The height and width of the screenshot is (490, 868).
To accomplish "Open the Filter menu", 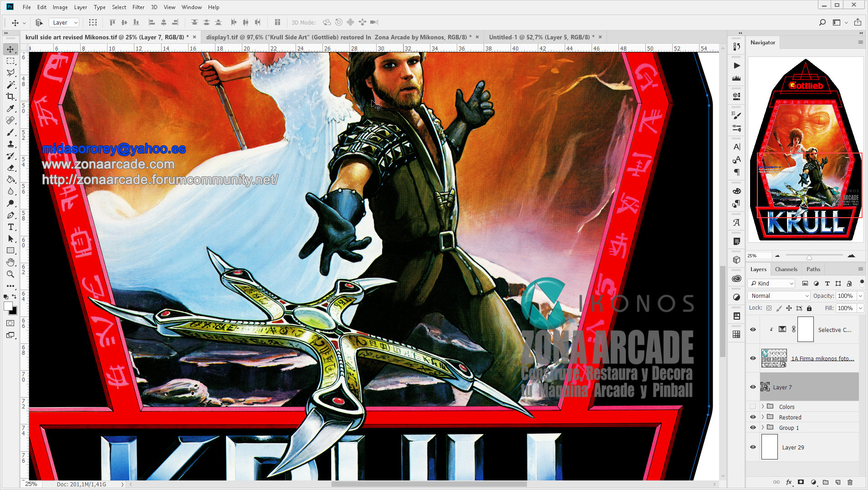I will 138,7.
